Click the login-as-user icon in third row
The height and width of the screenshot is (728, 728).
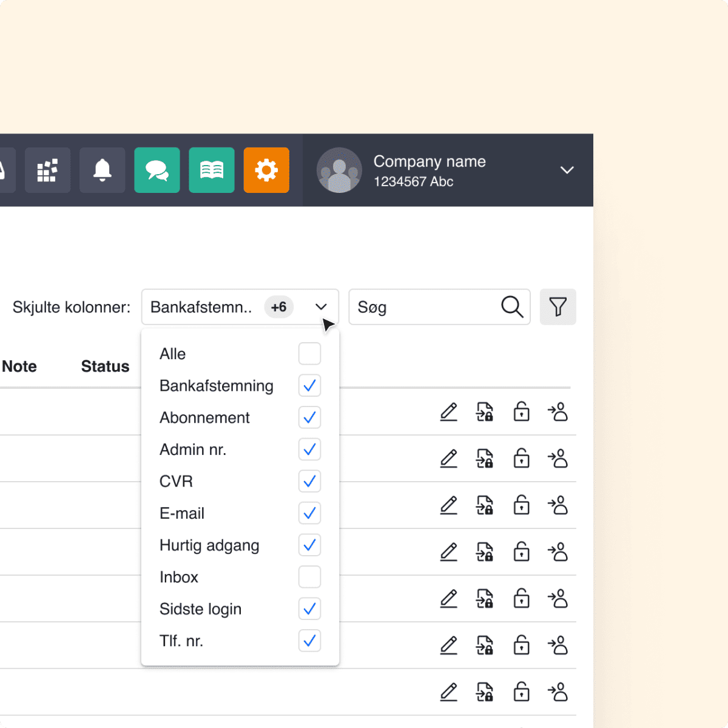click(x=558, y=505)
